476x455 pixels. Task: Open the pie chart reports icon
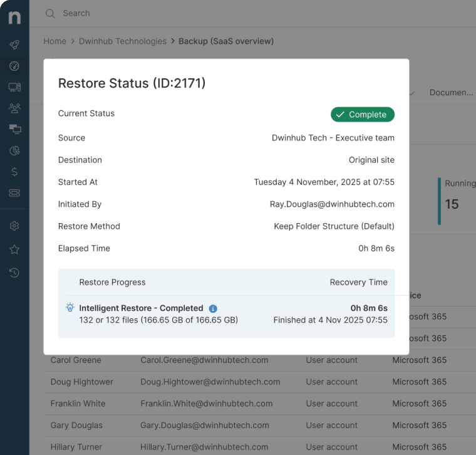click(x=14, y=150)
